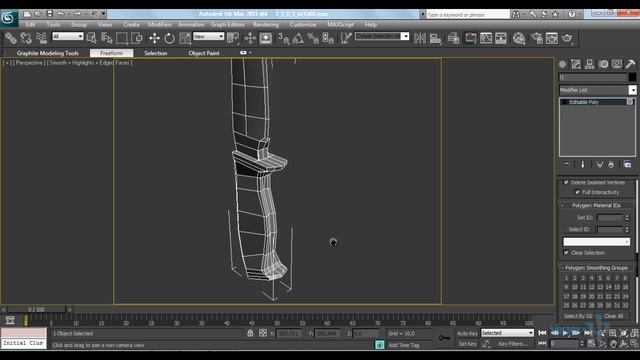
Task: Switch to Create command panel
Action: click(562, 64)
